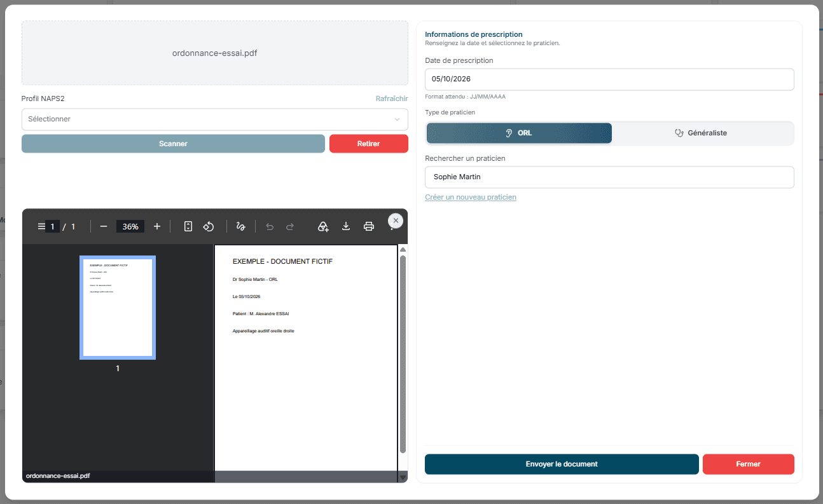823x504 pixels.
Task: Click the undo arrow in PDF toolbar
Action: (270, 226)
